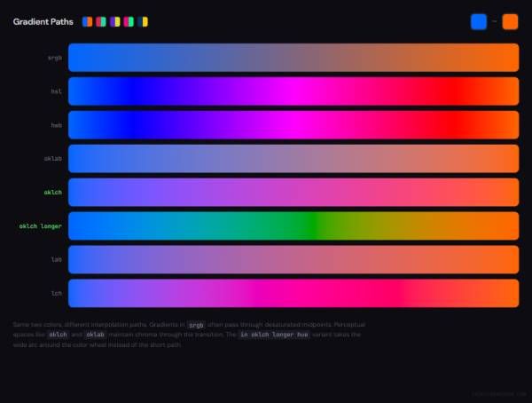This screenshot has height=403, width=532.
Task: Click the hsl gradient bar
Action: click(x=293, y=91)
